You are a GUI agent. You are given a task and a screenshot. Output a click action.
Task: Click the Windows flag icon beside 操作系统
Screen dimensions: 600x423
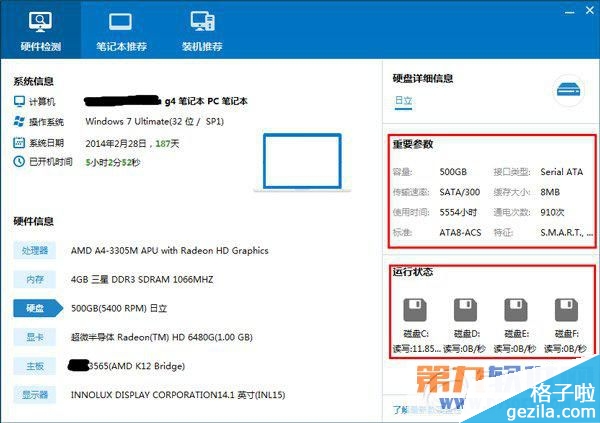tap(19, 121)
